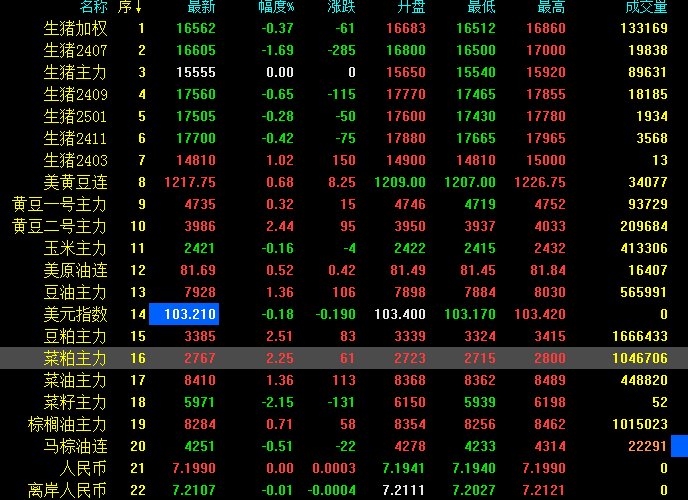Click the 涨跌 column header
688x500 pixels.
(x=341, y=6)
